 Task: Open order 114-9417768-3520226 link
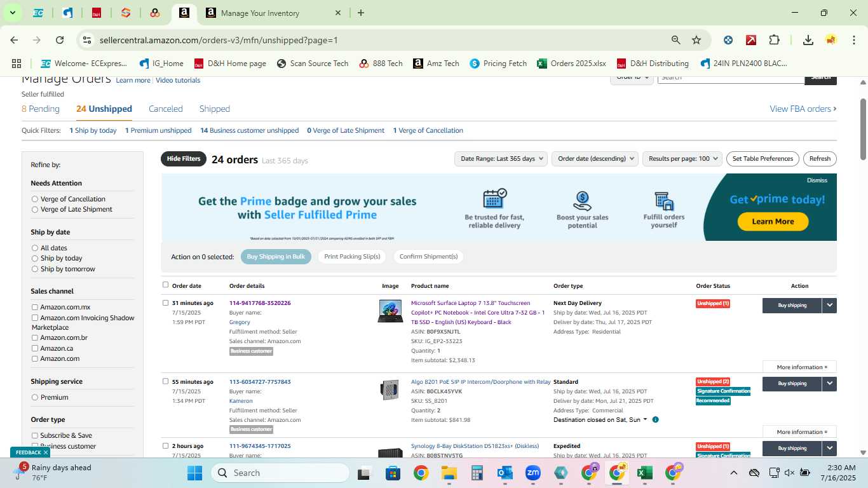(260, 303)
